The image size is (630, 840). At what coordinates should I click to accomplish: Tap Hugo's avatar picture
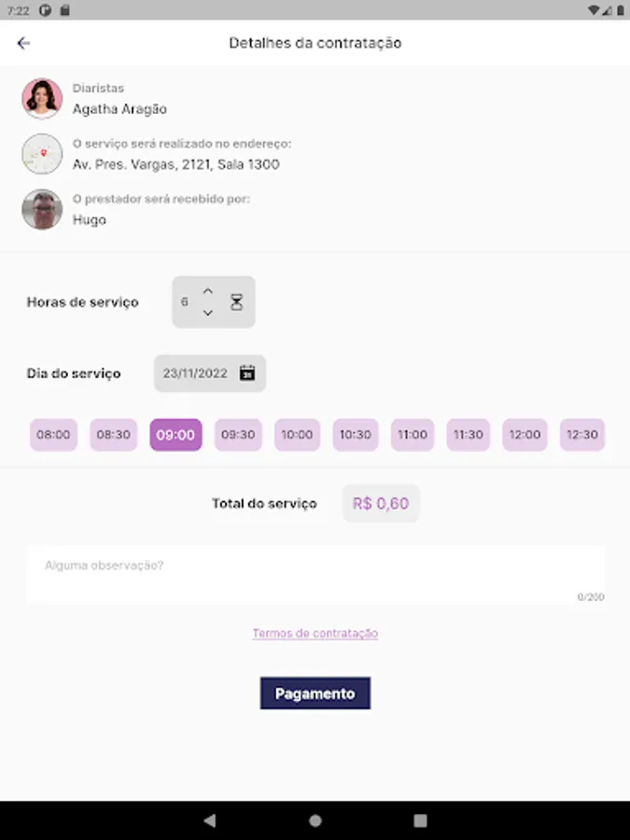42,210
